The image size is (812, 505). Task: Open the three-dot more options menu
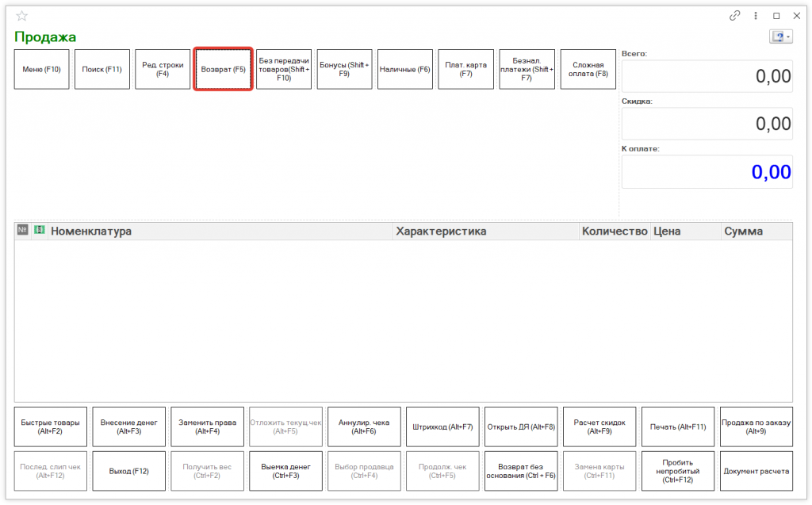point(756,16)
